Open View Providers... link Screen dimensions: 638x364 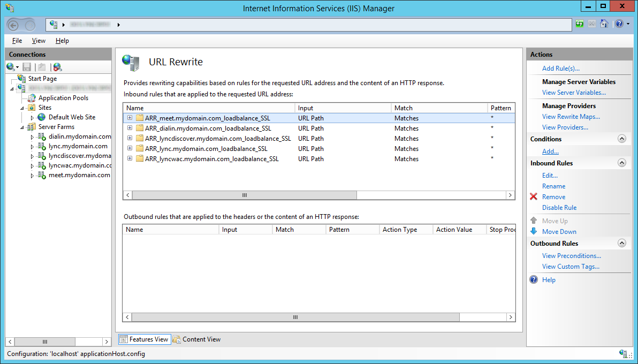click(x=565, y=127)
